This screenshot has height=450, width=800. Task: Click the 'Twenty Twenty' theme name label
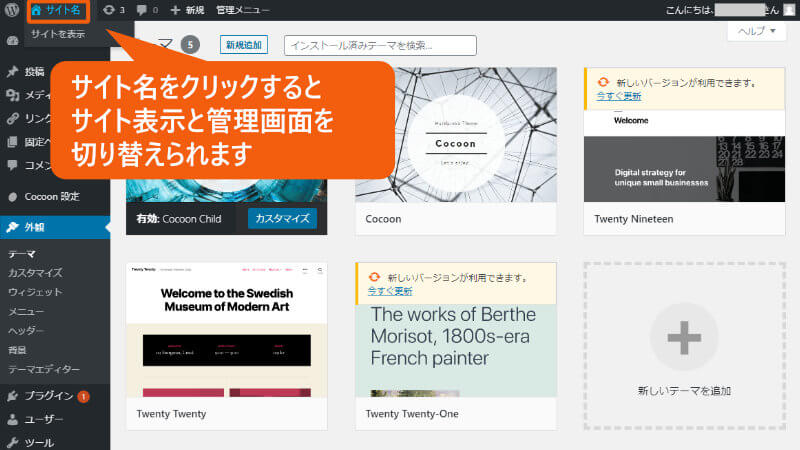coord(171,414)
